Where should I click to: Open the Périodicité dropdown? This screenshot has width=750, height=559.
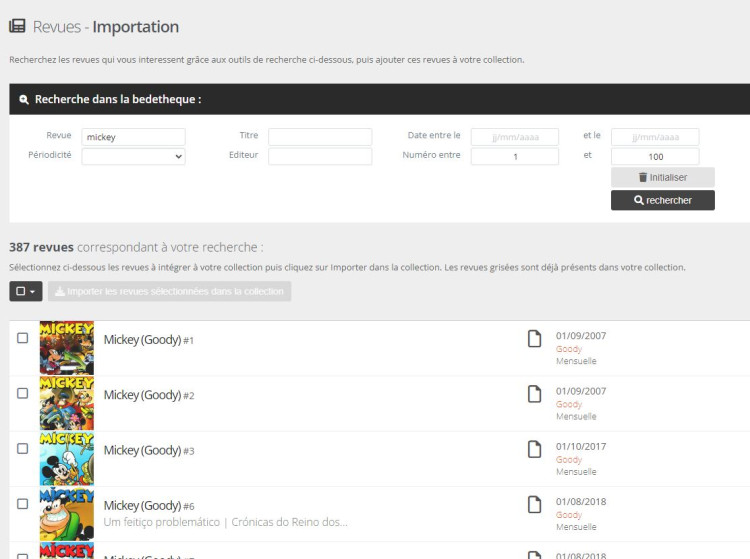pos(133,156)
